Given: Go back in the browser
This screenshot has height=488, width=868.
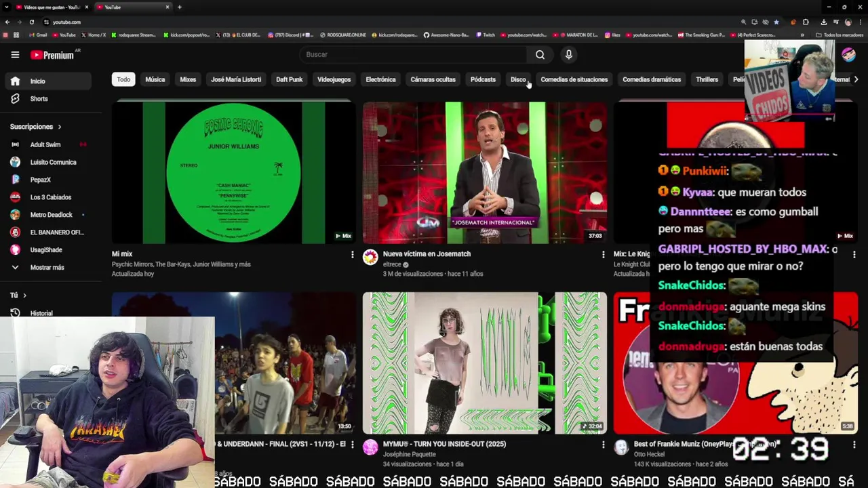Looking at the screenshot, I should pos(7,22).
